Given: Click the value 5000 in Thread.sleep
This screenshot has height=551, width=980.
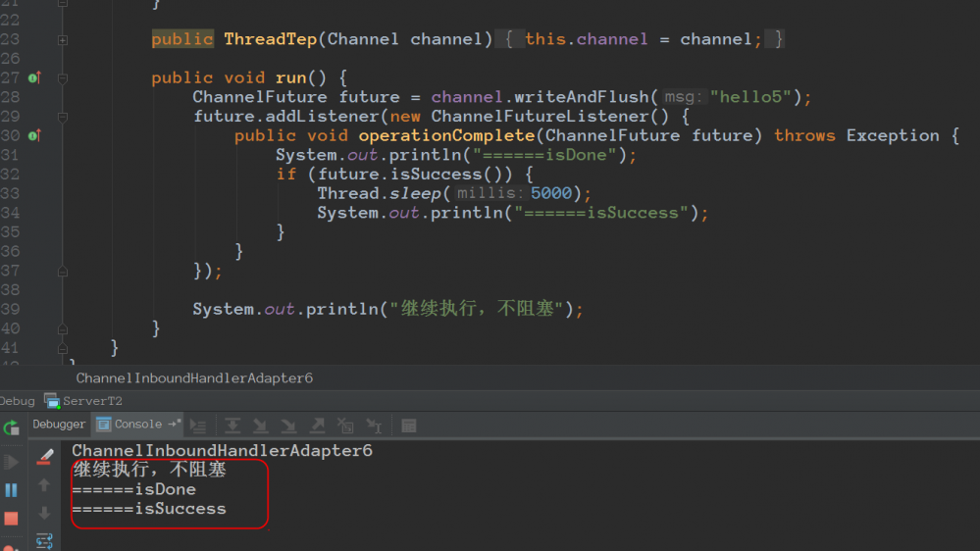Looking at the screenshot, I should coord(550,193).
